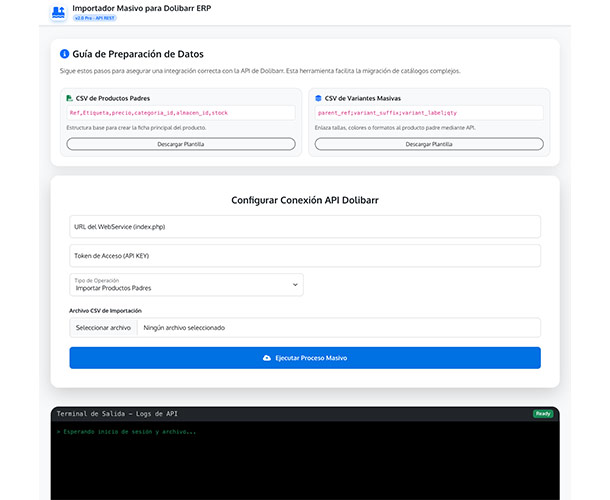The image size is (610, 500).
Task: Click the chevron arrow of the operation selector
Action: click(x=295, y=285)
